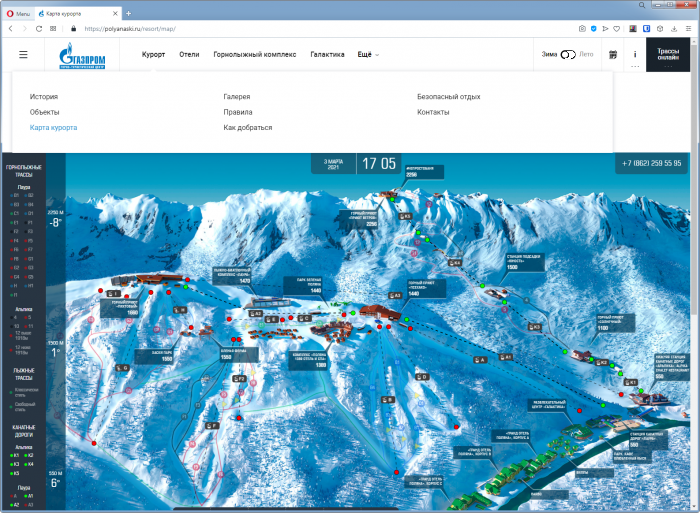The width and height of the screenshot is (700, 513).
Task: Go back to previous page
Action: (11, 29)
